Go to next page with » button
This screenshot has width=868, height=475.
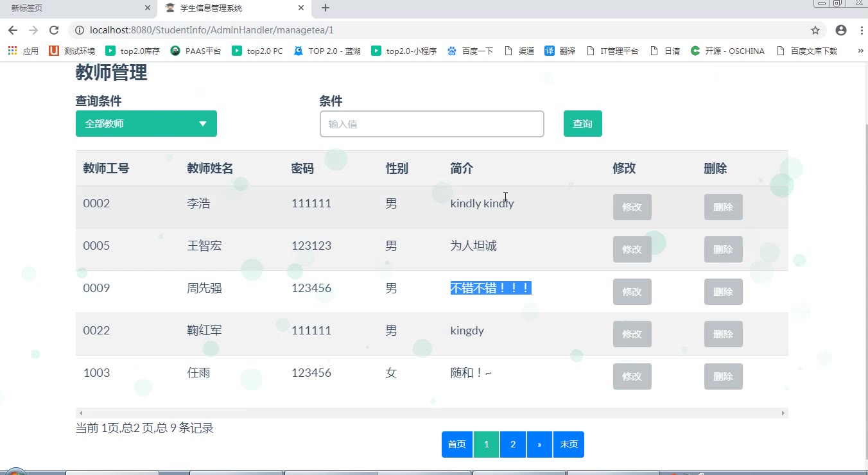point(539,444)
